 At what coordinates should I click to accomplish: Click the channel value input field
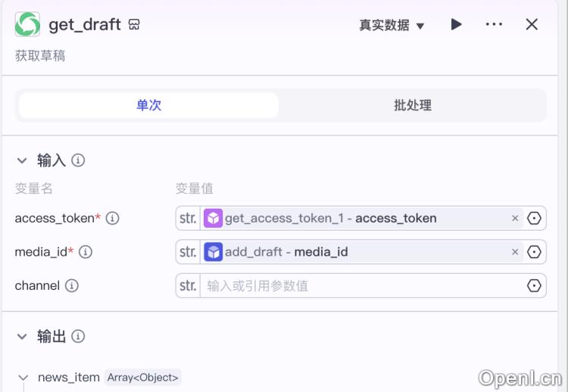point(362,285)
